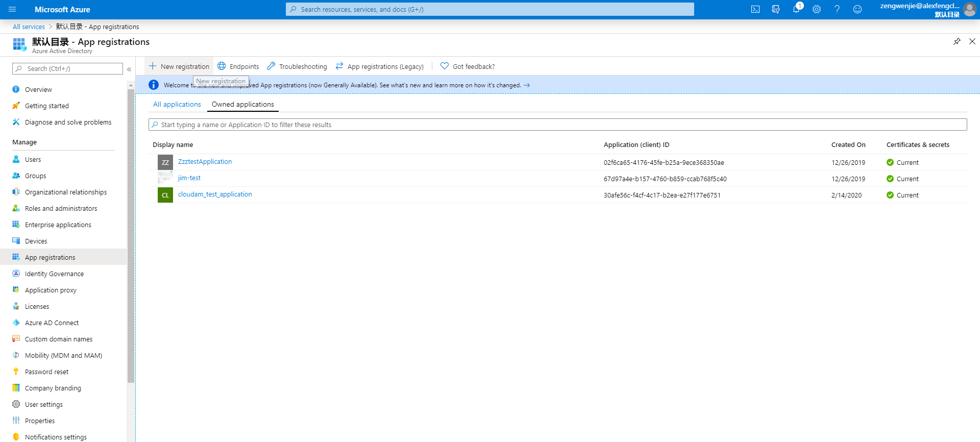The height and width of the screenshot is (442, 980).
Task: Click Properties sidebar icon
Action: (16, 421)
